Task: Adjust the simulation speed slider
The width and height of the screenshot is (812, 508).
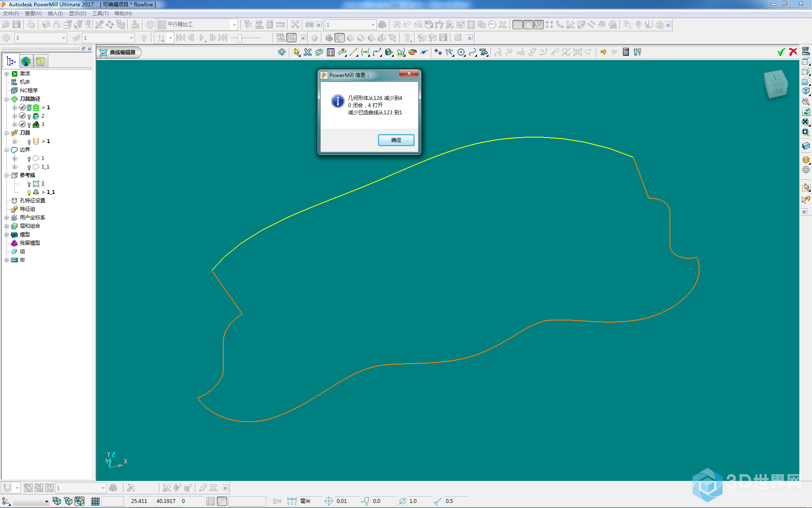Action: pyautogui.click(x=239, y=38)
